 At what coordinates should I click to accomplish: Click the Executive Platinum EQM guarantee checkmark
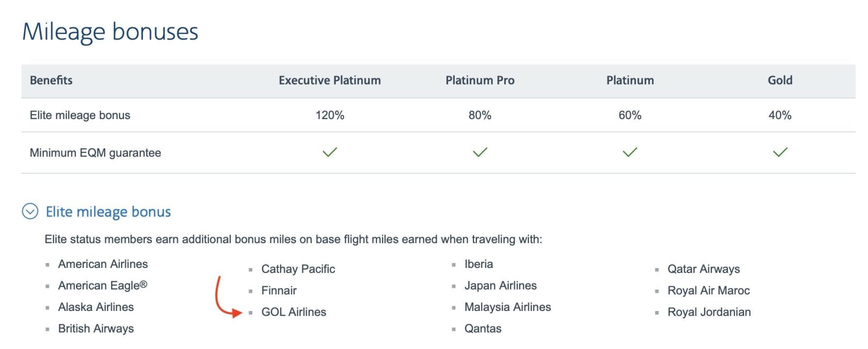330,152
